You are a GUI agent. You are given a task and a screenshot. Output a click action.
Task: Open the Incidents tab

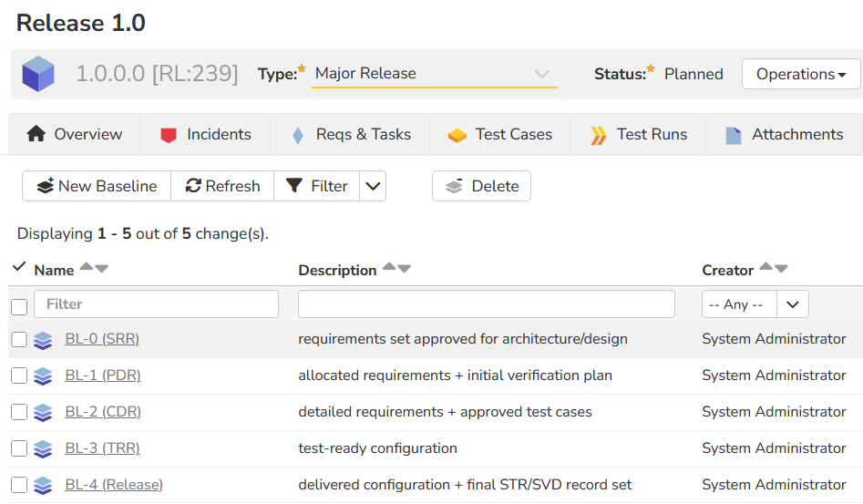pos(205,134)
